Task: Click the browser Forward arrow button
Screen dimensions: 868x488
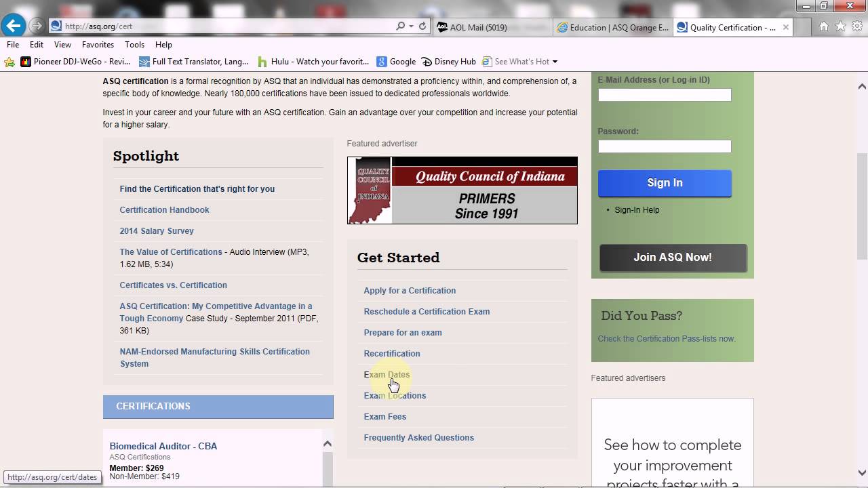Action: 37,26
